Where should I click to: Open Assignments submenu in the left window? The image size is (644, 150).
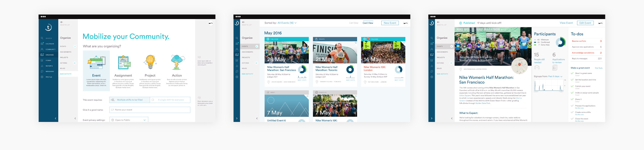(68, 52)
